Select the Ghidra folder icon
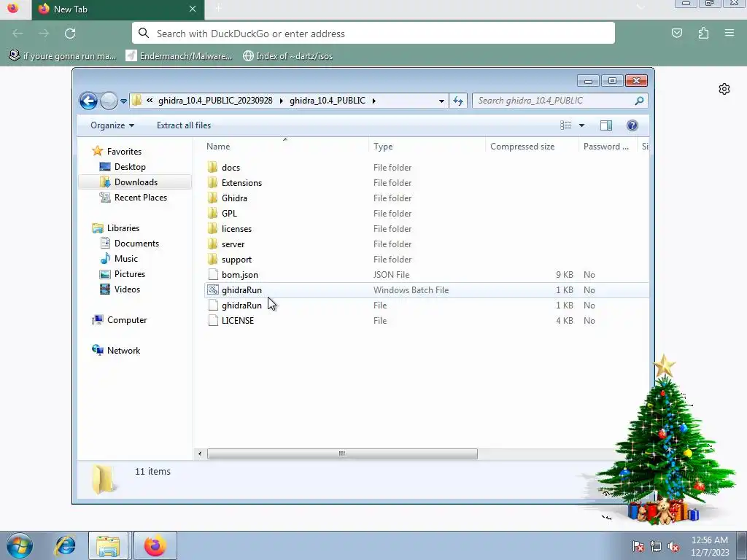747x560 pixels. point(213,198)
